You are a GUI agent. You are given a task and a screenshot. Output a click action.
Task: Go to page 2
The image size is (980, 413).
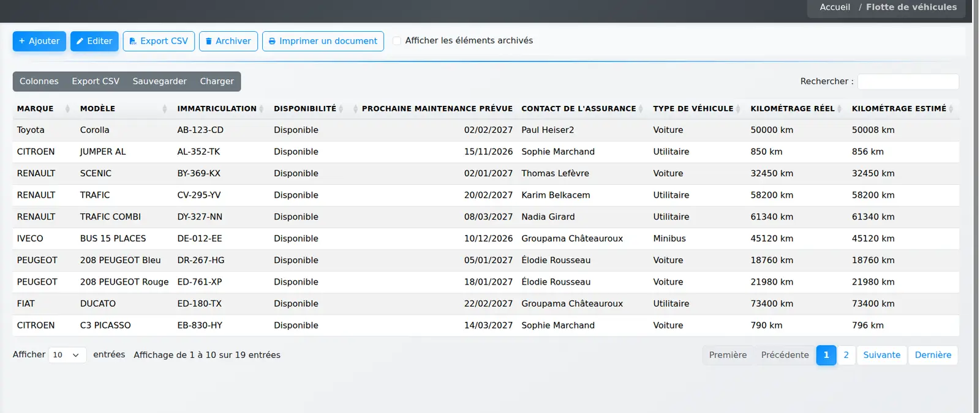coord(846,355)
